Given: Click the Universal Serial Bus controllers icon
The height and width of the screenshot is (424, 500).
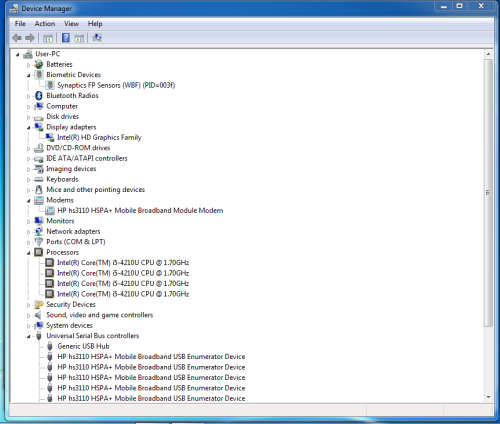Looking at the screenshot, I should (39, 336).
